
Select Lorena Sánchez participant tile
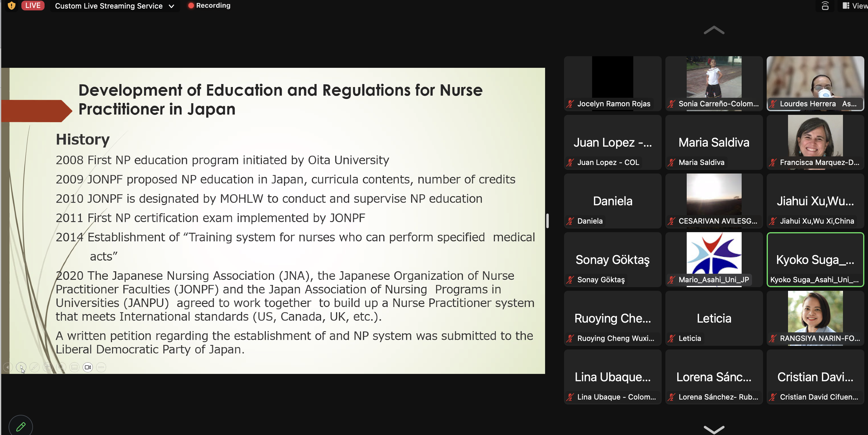714,377
